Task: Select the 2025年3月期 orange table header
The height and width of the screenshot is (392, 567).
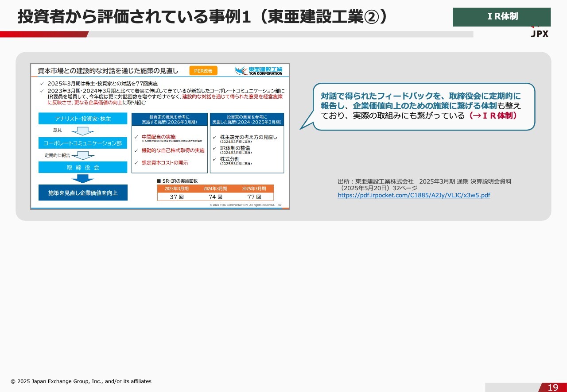Action: 254,188
